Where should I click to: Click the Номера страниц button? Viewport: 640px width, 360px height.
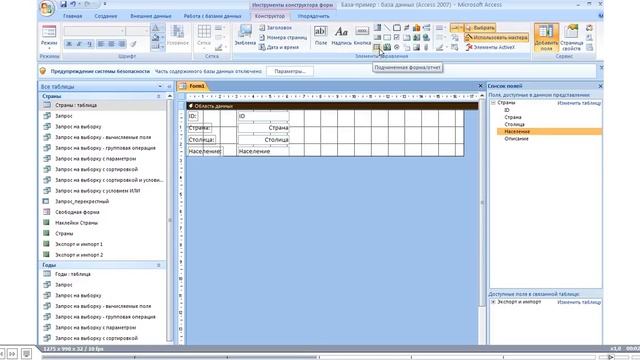pos(283,38)
